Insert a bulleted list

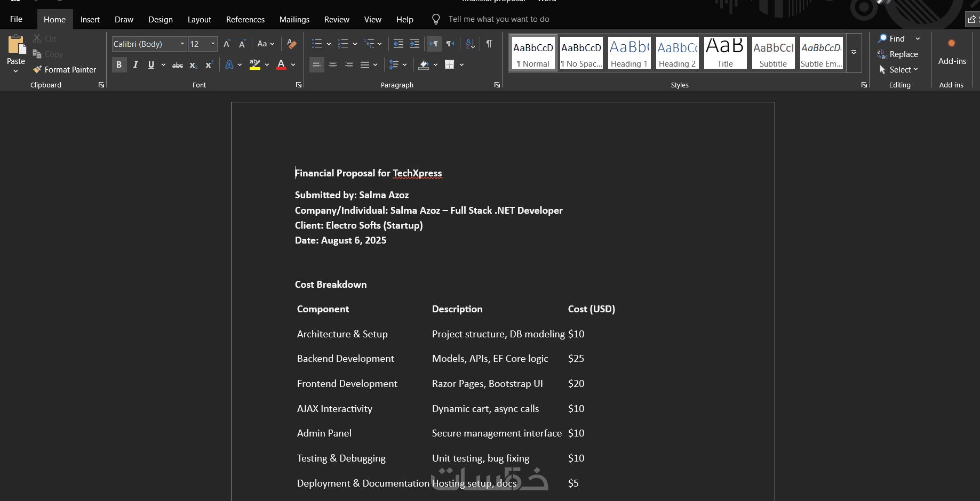[x=317, y=44]
